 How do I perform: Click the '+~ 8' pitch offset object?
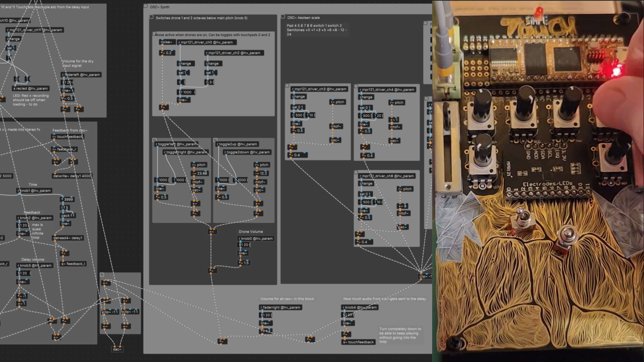(x=403, y=206)
